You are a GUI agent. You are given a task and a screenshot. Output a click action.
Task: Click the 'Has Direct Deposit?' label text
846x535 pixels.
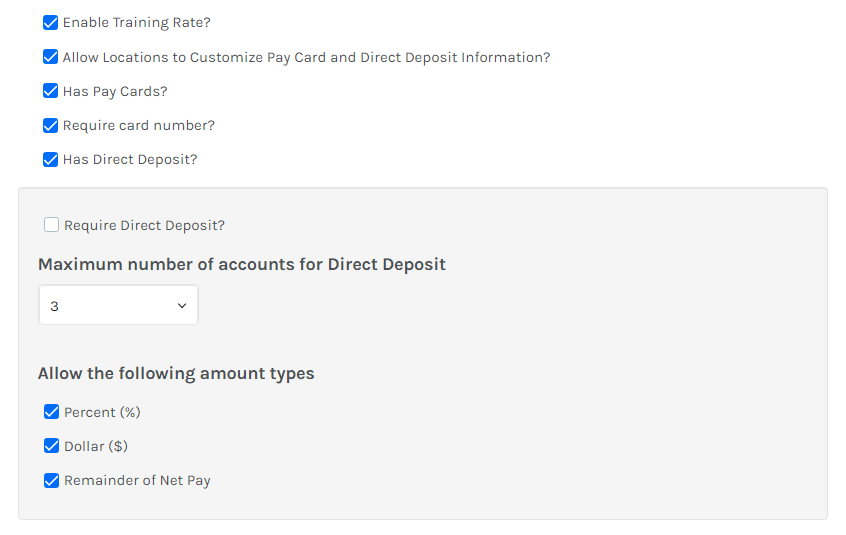[130, 159]
